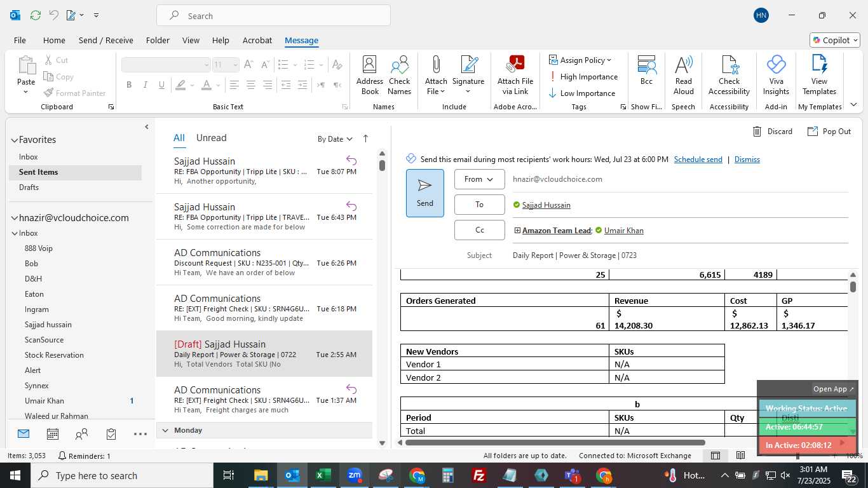Click Send/Receive All Folders icon in title bar
The height and width of the screenshot is (488, 868).
point(36,15)
